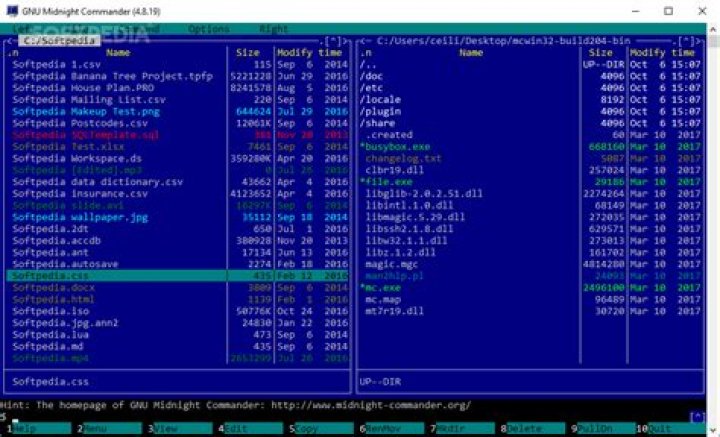Image resolution: width=720 pixels, height=437 pixels.
Task: Click the right panel history forward arrow
Action: [698, 41]
